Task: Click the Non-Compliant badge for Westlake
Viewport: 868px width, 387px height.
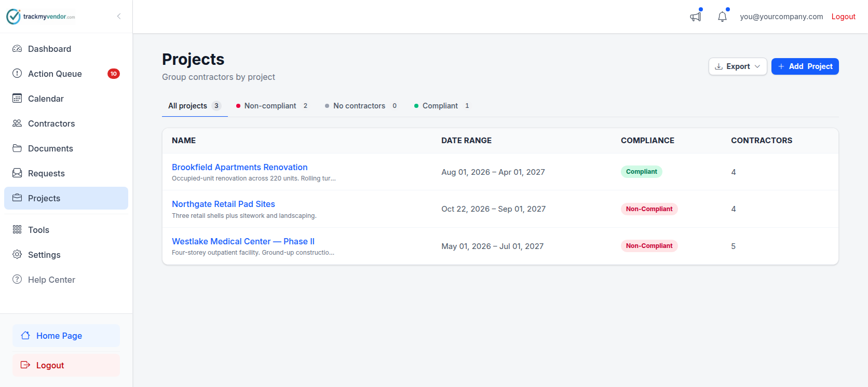Action: 649,246
